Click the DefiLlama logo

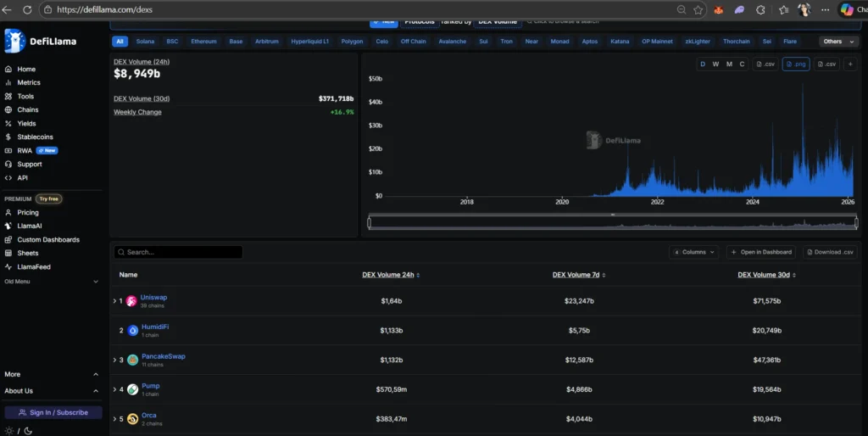point(41,41)
